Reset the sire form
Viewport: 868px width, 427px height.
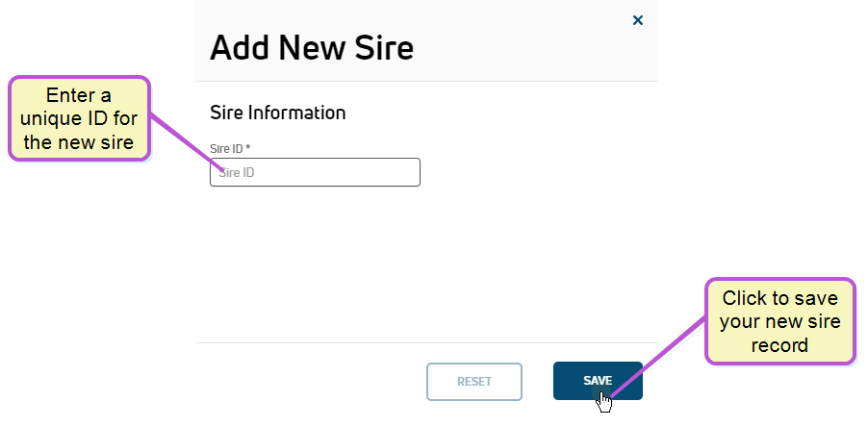coord(474,381)
